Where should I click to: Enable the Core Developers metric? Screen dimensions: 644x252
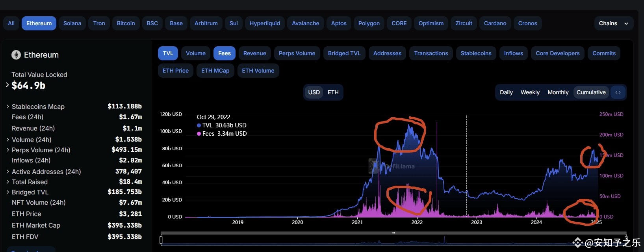(558, 53)
